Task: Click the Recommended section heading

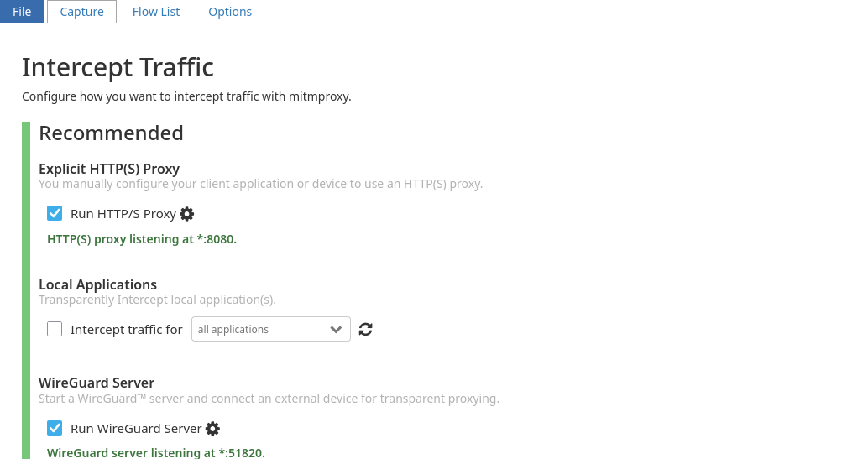Action: click(x=112, y=133)
